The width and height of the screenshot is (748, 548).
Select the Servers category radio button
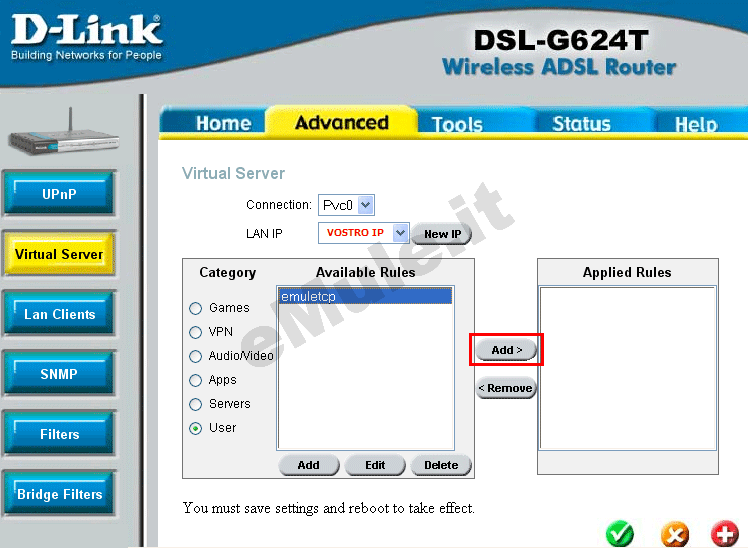coord(196,404)
